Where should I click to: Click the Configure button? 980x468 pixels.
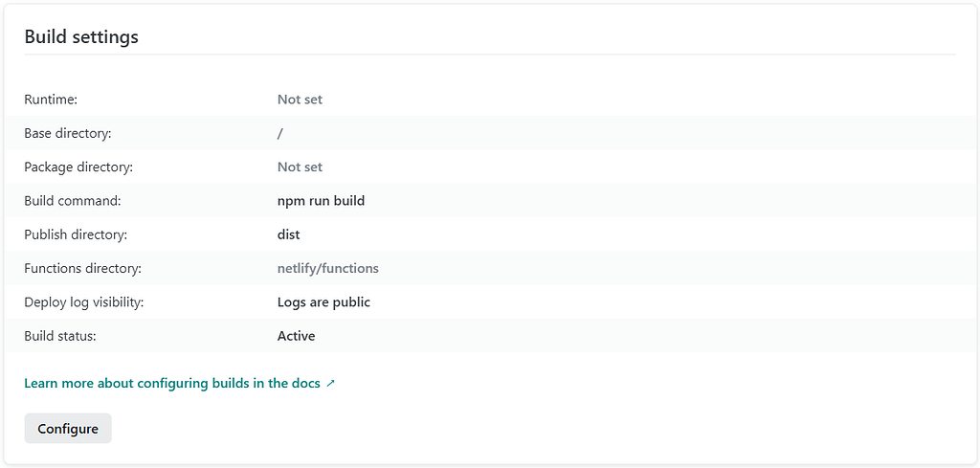pos(68,429)
